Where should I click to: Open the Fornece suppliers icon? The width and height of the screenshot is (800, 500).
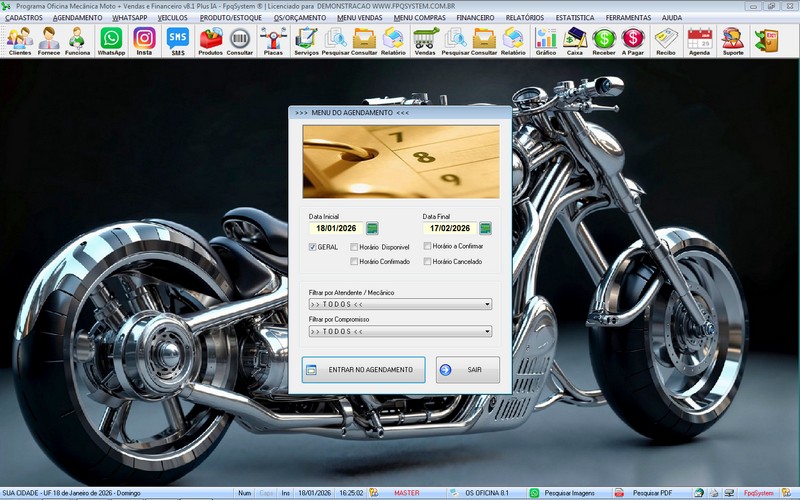click(x=49, y=41)
